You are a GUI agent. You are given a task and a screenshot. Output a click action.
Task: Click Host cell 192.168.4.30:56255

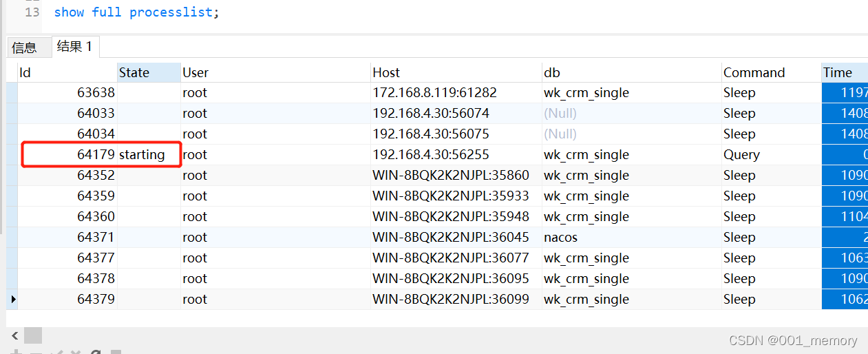(x=456, y=154)
